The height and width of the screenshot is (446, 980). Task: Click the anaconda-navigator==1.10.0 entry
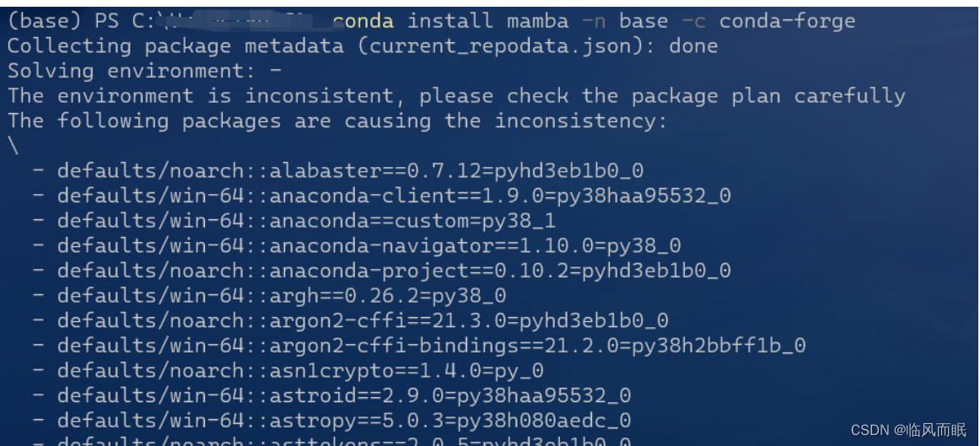pos(357,246)
